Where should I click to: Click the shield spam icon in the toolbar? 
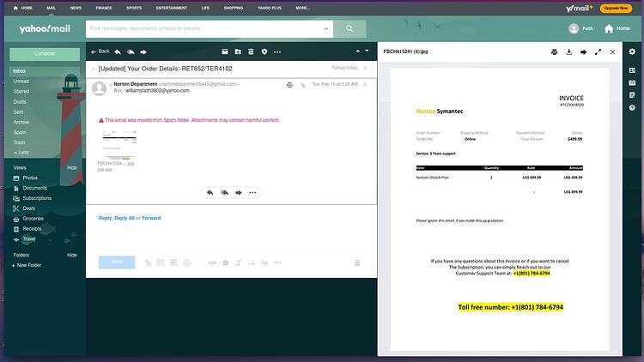pos(264,51)
